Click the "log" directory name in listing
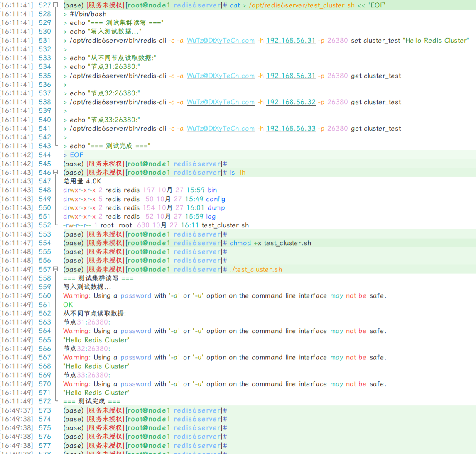This screenshot has width=476, height=454. tap(211, 217)
